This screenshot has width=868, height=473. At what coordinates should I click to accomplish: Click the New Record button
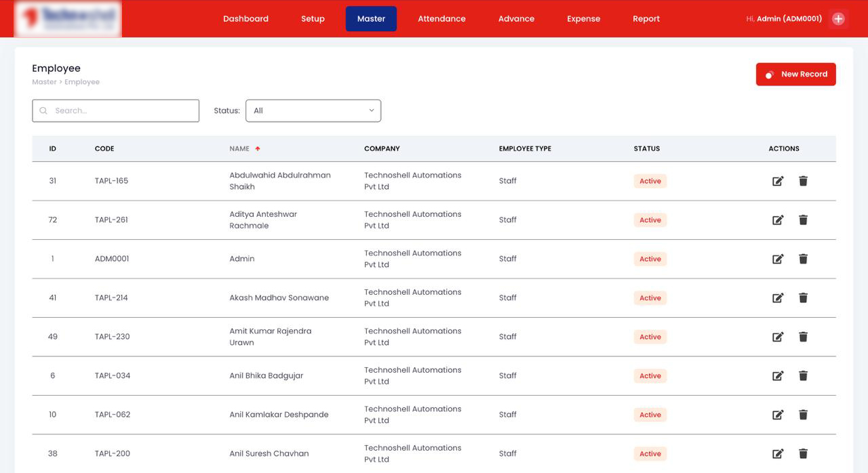coord(795,75)
